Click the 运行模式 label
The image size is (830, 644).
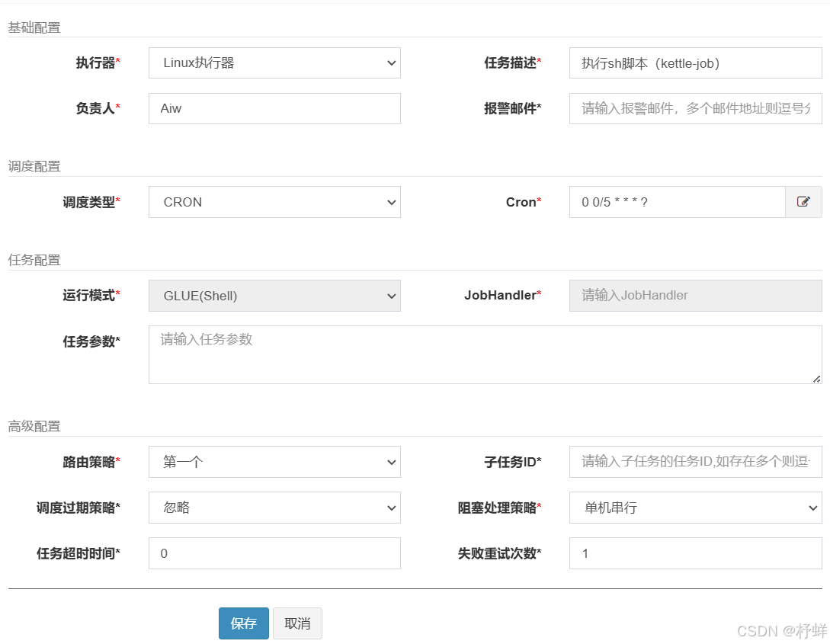[x=91, y=295]
